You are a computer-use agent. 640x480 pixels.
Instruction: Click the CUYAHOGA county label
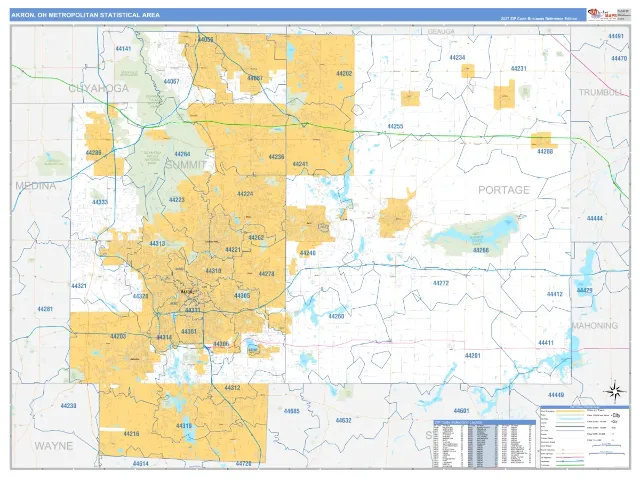coord(98,88)
